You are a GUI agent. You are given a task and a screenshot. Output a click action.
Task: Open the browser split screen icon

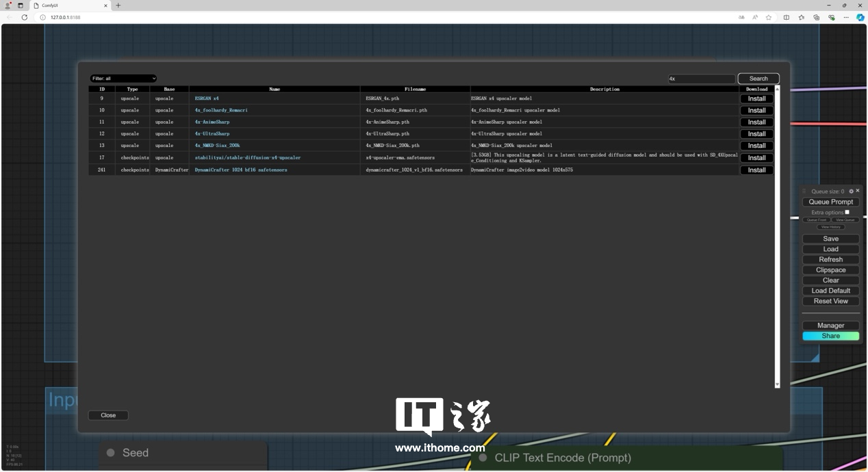tap(787, 17)
